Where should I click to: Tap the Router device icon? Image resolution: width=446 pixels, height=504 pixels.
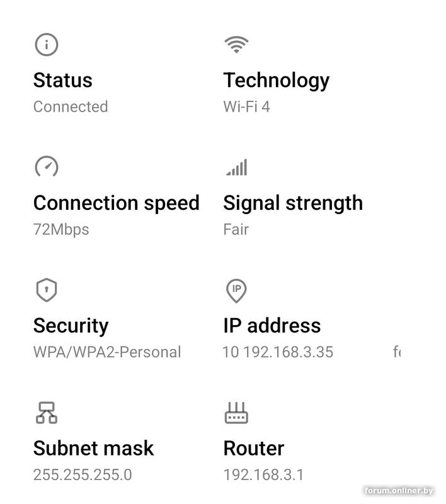pyautogui.click(x=236, y=413)
